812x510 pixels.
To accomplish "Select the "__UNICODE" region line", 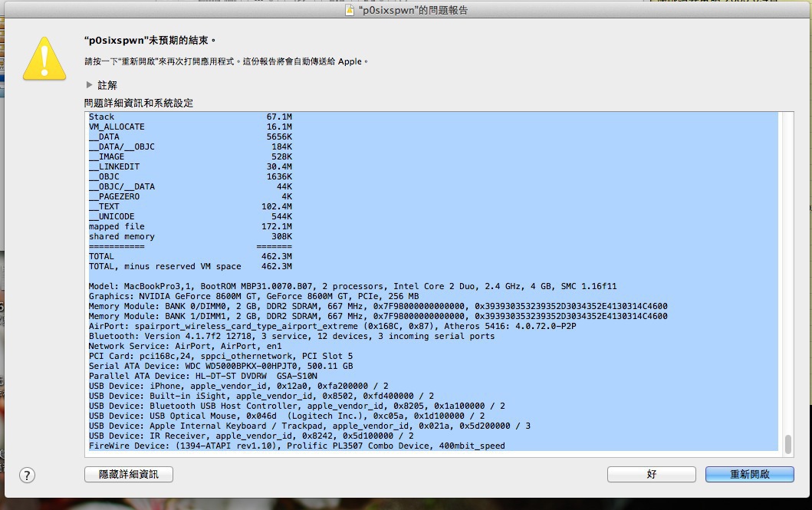I will (x=190, y=216).
